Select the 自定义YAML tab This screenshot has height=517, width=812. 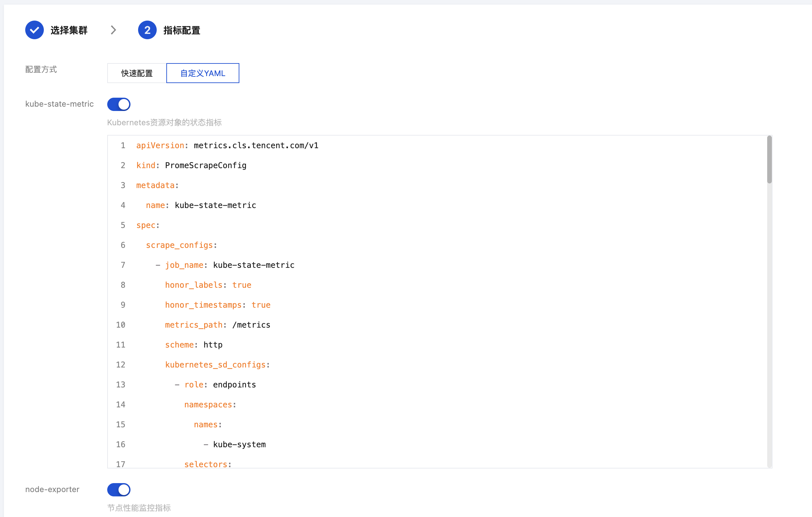pos(203,73)
